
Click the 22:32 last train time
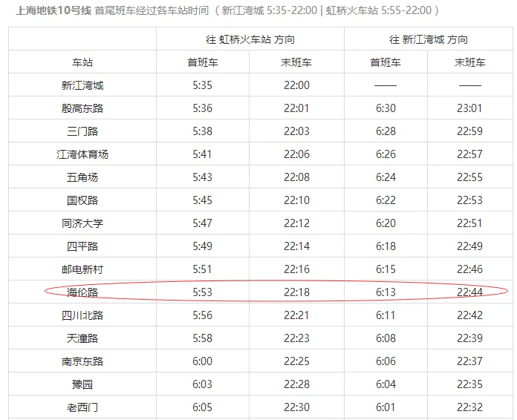tap(469, 407)
